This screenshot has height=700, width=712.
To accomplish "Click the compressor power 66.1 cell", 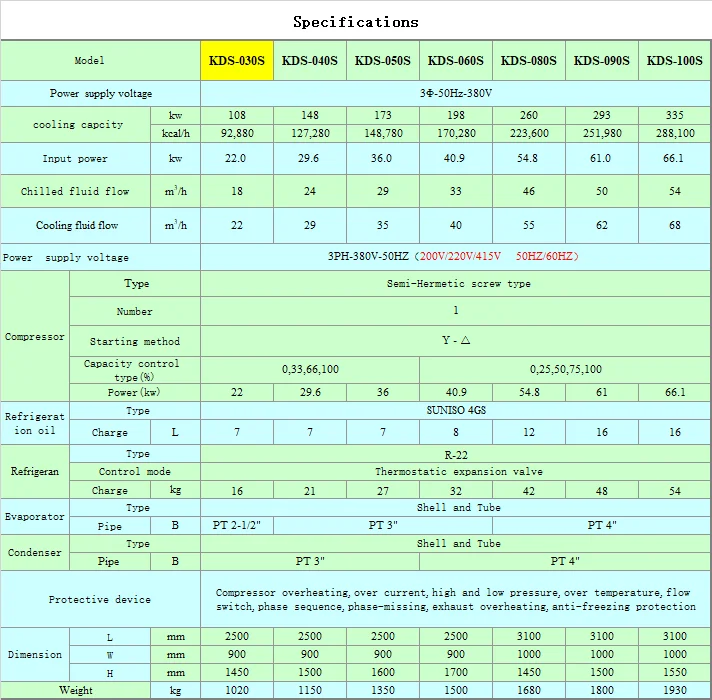I will [x=675, y=392].
